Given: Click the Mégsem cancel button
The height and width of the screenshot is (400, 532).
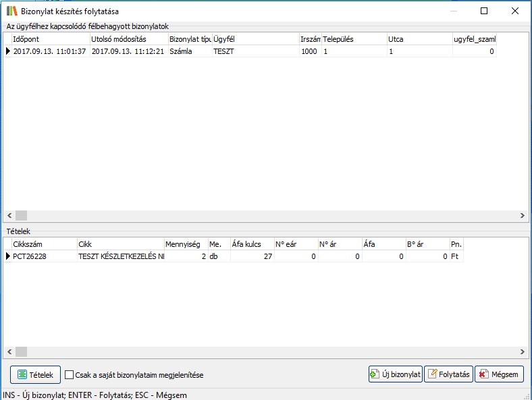Looking at the screenshot, I should coord(500,374).
